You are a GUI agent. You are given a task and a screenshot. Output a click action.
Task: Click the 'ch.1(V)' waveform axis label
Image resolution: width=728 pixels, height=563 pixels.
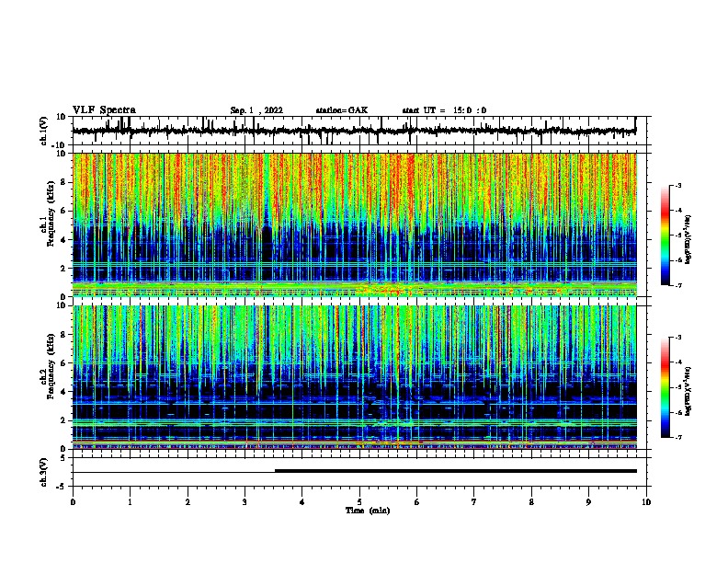click(44, 131)
